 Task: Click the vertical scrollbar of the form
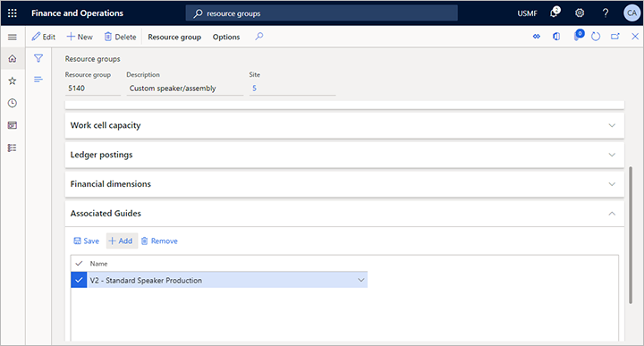[x=631, y=235]
